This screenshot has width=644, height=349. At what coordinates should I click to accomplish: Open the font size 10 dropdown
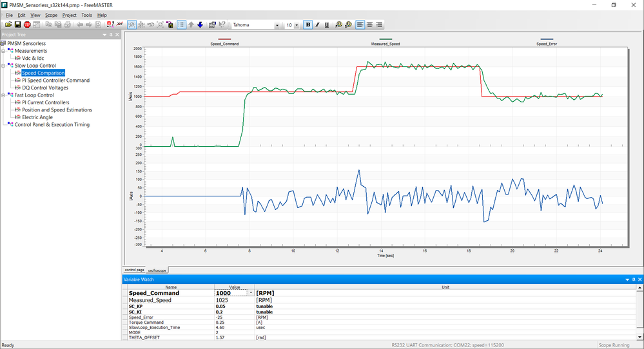[x=297, y=25]
